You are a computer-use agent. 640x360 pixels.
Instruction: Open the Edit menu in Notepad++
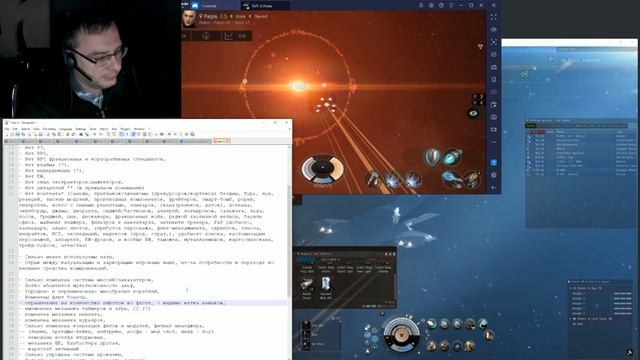click(15, 129)
